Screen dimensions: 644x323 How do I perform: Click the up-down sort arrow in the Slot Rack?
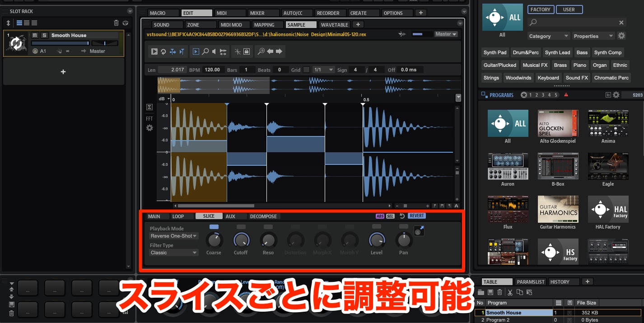[8, 23]
